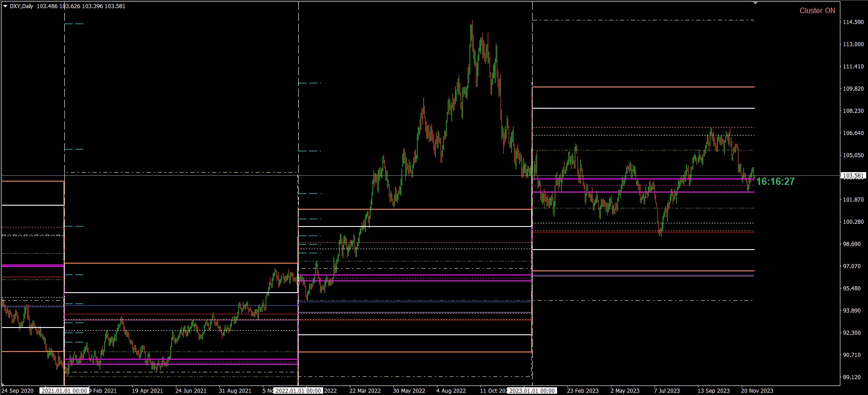Image resolution: width=868 pixels, height=395 pixels.
Task: Click the 100.280 price axis label
Action: [x=853, y=222]
